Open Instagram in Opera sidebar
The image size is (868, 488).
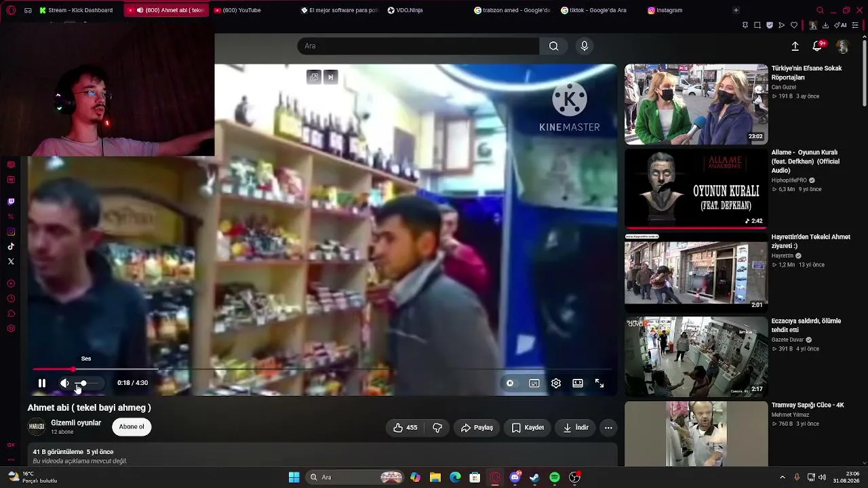point(11,232)
